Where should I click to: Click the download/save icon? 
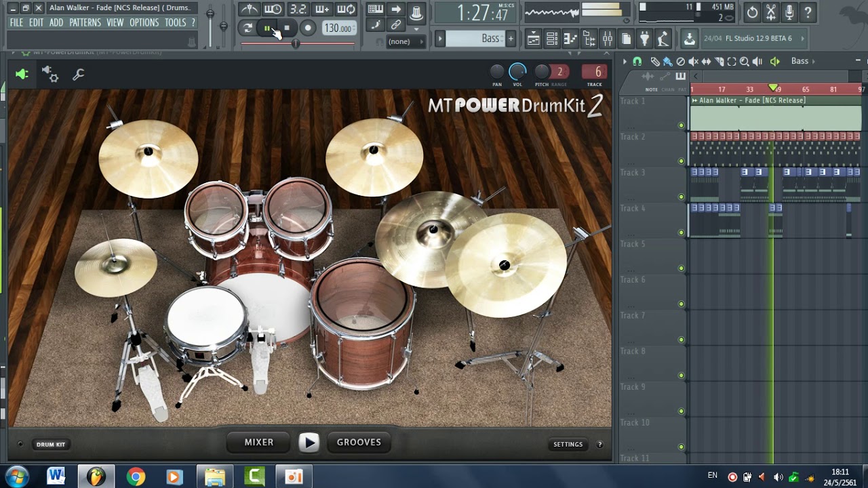point(689,39)
